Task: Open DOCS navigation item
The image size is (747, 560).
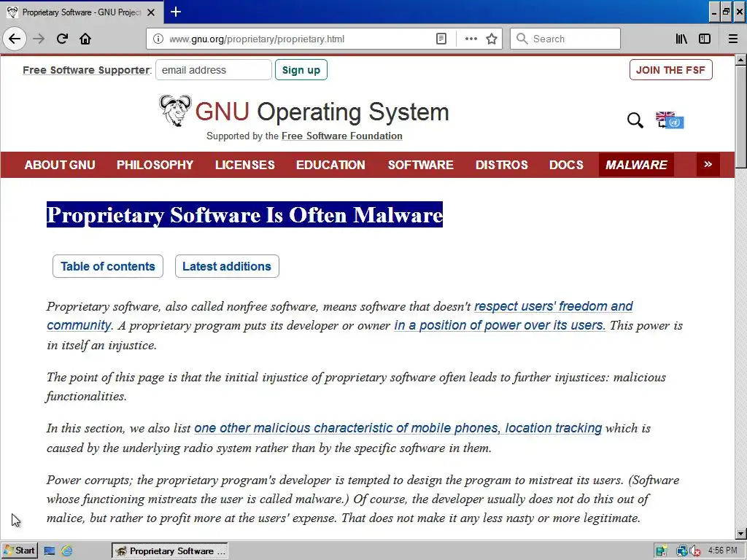Action: [x=566, y=165]
